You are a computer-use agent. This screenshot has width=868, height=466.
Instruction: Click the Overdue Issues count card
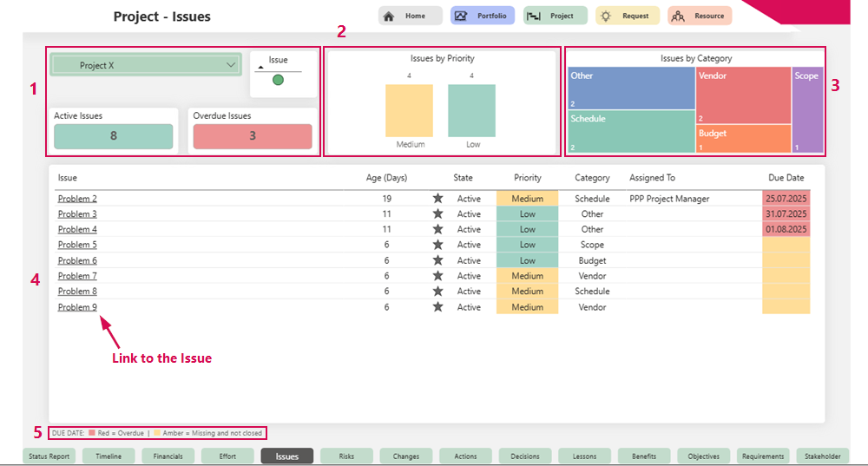[252, 136]
